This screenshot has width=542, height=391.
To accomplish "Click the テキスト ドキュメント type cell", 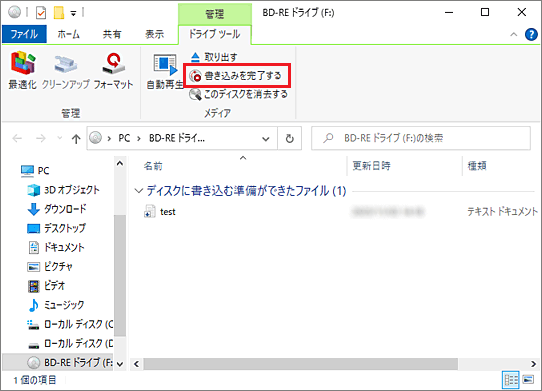I will [x=502, y=211].
